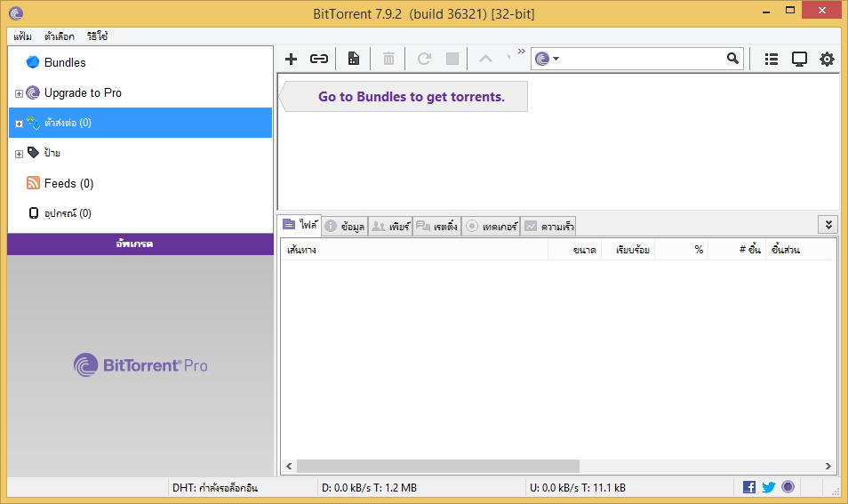Viewport: 848px width, 504px height.
Task: Open Preferences via the gear icon
Action: click(x=827, y=59)
